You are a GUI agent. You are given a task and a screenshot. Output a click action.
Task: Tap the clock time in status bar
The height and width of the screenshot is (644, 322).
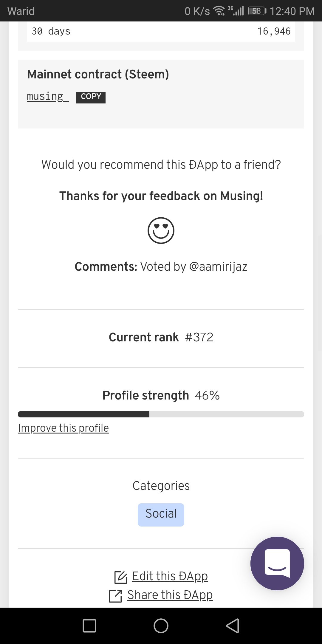[292, 11]
